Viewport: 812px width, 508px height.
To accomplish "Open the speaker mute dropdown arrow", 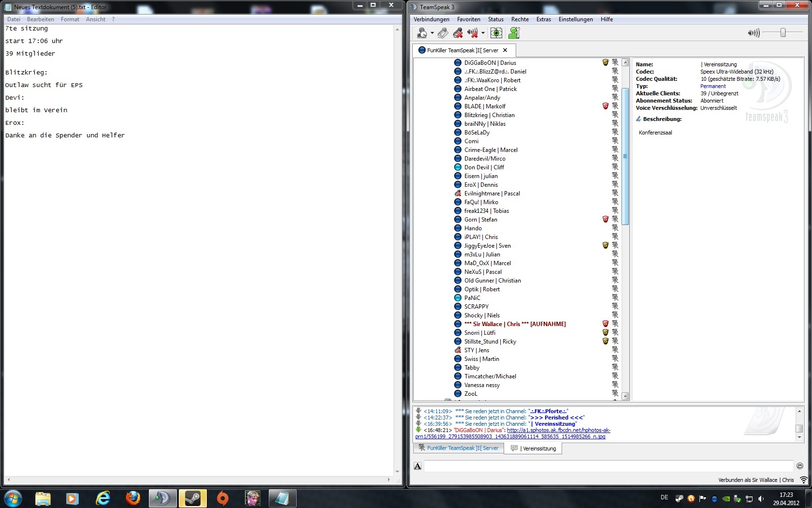I will [x=483, y=33].
